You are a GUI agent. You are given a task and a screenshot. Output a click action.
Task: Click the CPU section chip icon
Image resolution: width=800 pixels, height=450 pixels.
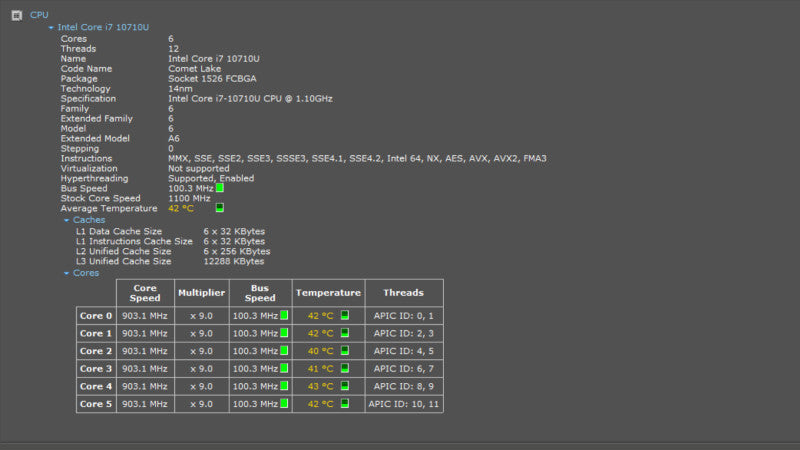pos(17,15)
